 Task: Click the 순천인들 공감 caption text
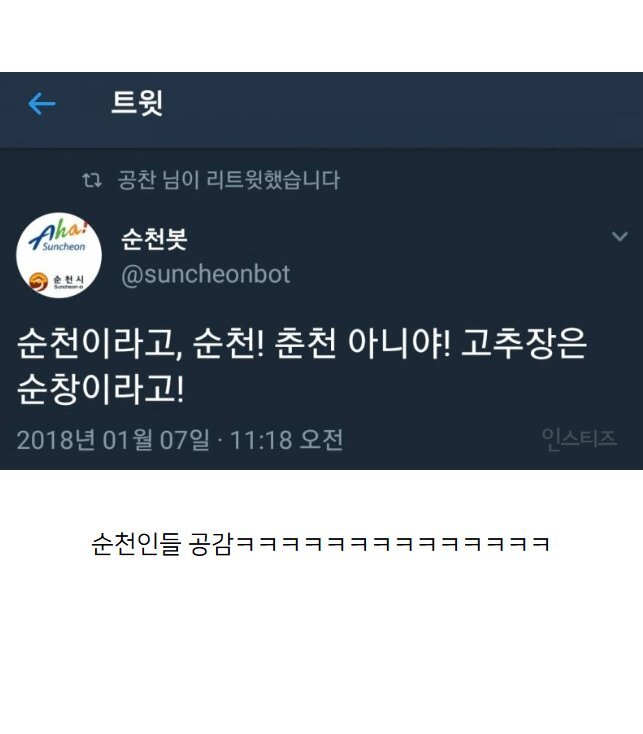[162, 544]
